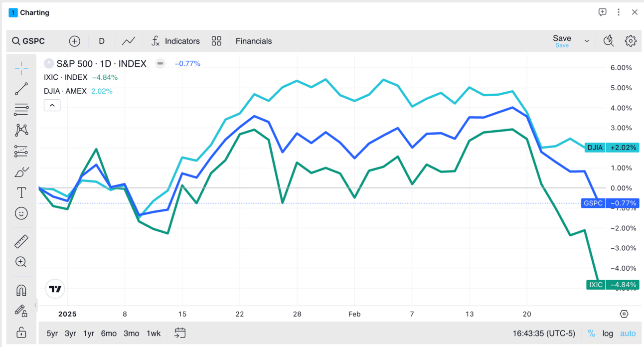Open quick search lightning icon

pos(609,41)
